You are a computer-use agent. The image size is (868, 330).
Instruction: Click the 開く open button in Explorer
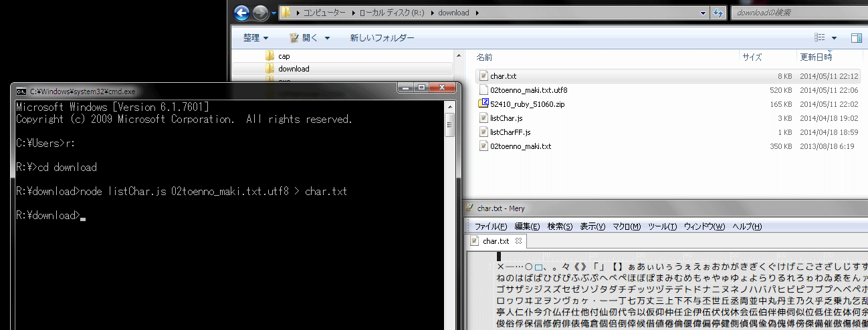pos(305,38)
